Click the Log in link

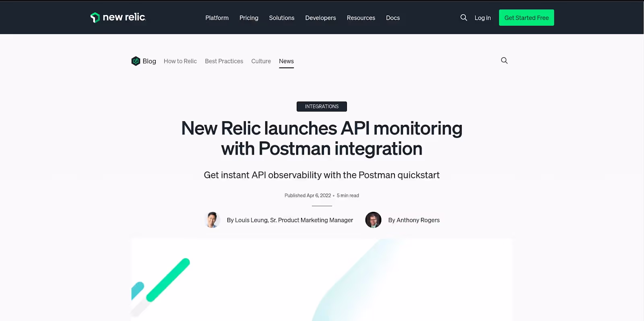click(x=483, y=18)
